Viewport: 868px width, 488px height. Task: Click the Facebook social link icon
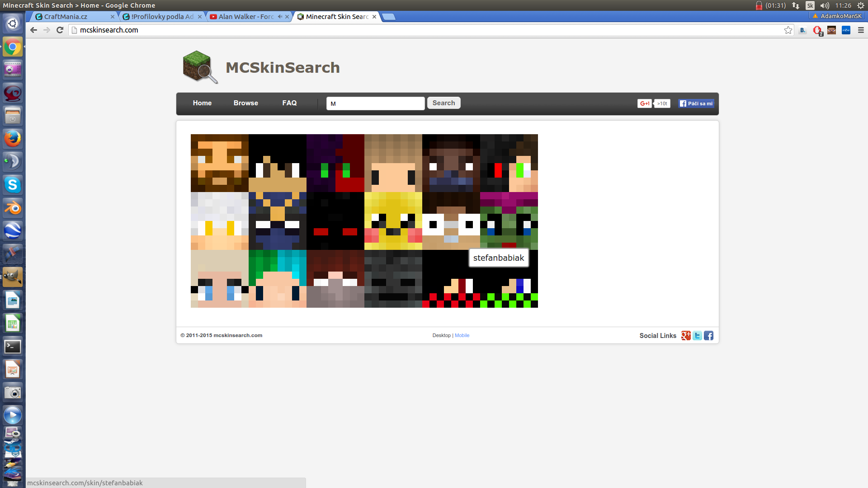click(x=708, y=335)
